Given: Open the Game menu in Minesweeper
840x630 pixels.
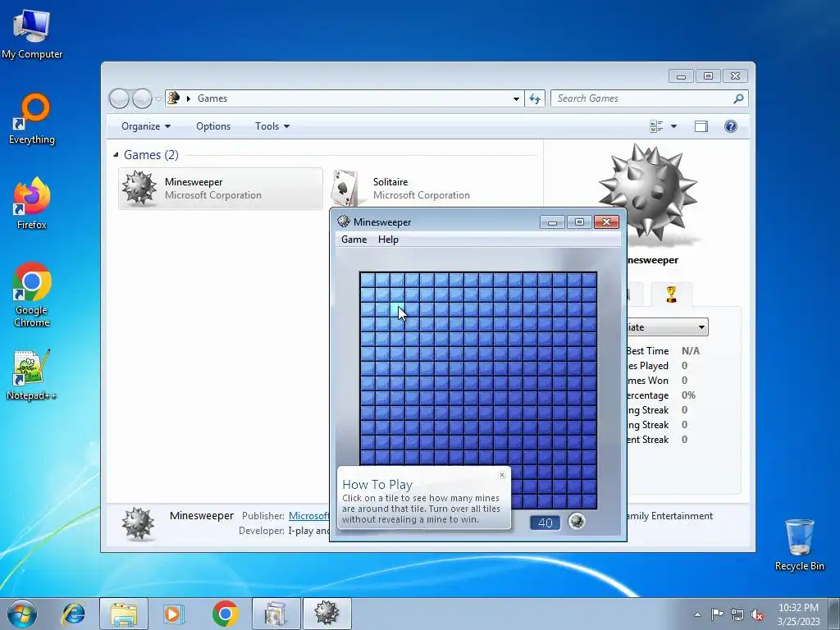Looking at the screenshot, I should (354, 240).
